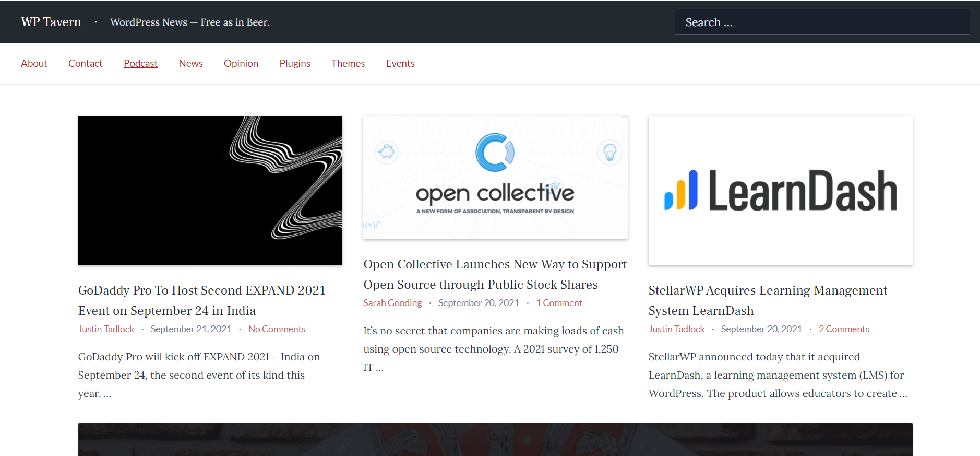Click the excerpt beginning GoDaddy Pro will kick off

tap(199, 375)
